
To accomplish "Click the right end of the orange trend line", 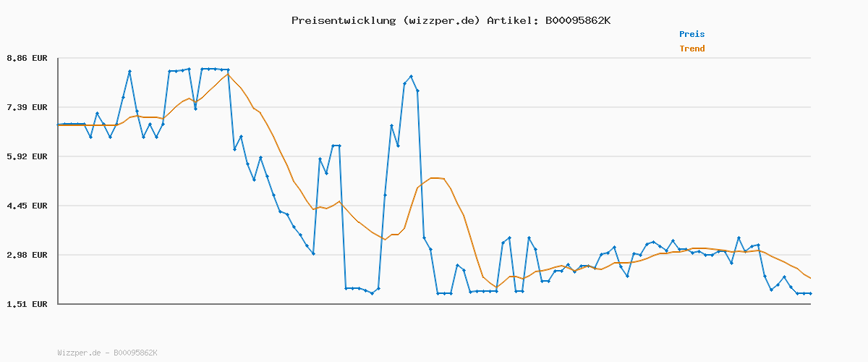I will click(810, 278).
